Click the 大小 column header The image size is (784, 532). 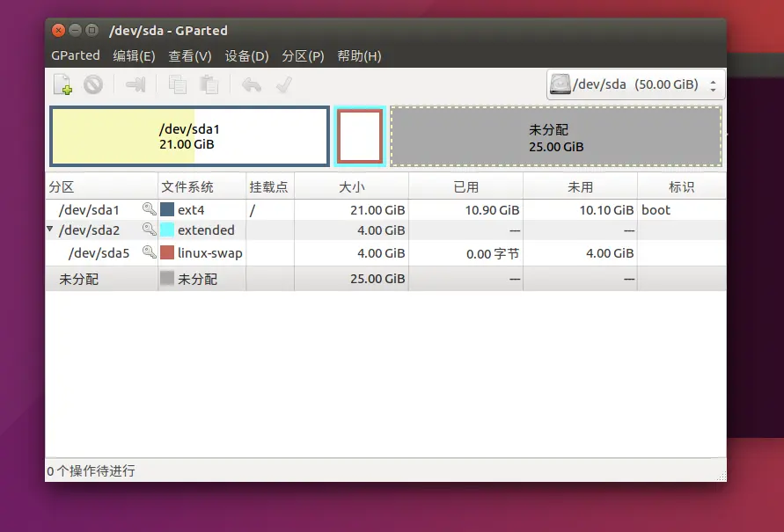coord(351,186)
